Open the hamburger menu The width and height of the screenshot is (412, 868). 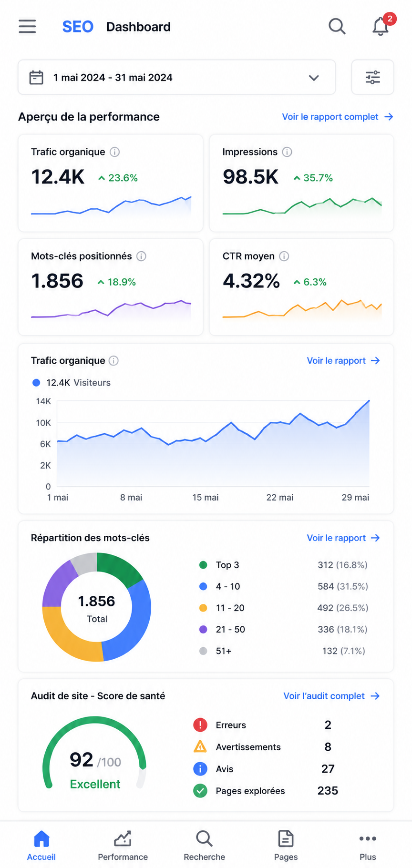click(27, 26)
